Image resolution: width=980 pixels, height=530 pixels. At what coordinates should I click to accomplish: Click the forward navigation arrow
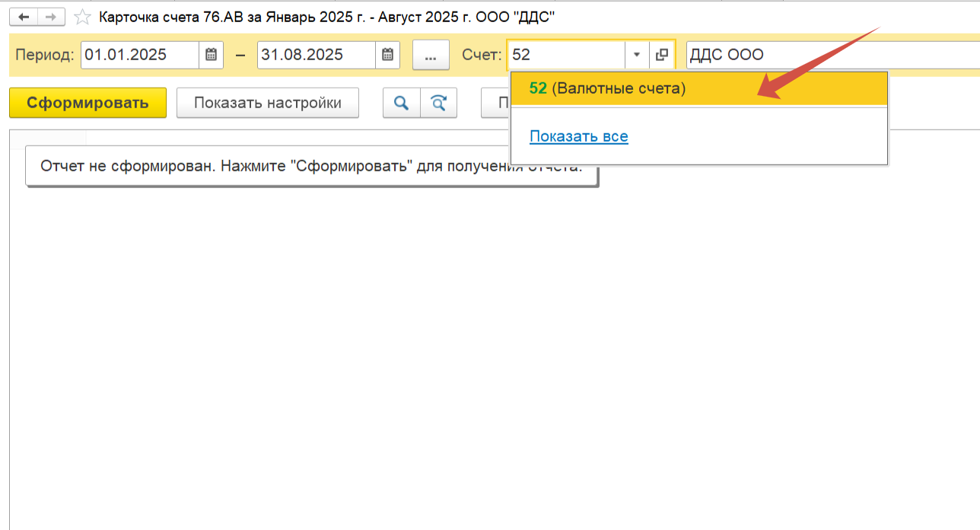[x=50, y=16]
